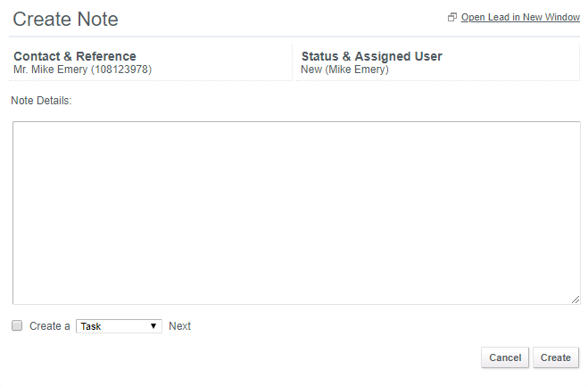The height and width of the screenshot is (386, 588).
Task: Open the Task type dropdown
Action: (x=119, y=326)
